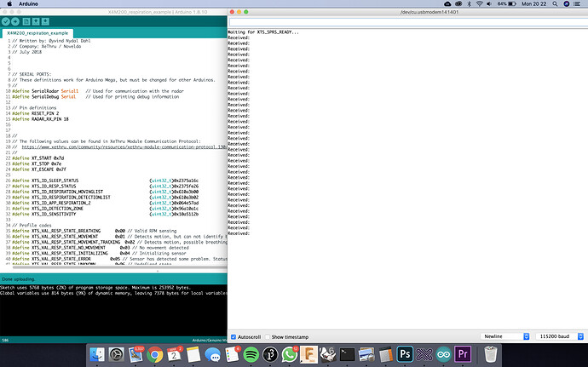Enable the Show timestamp checkbox
This screenshot has height=367, width=588.
point(268,337)
